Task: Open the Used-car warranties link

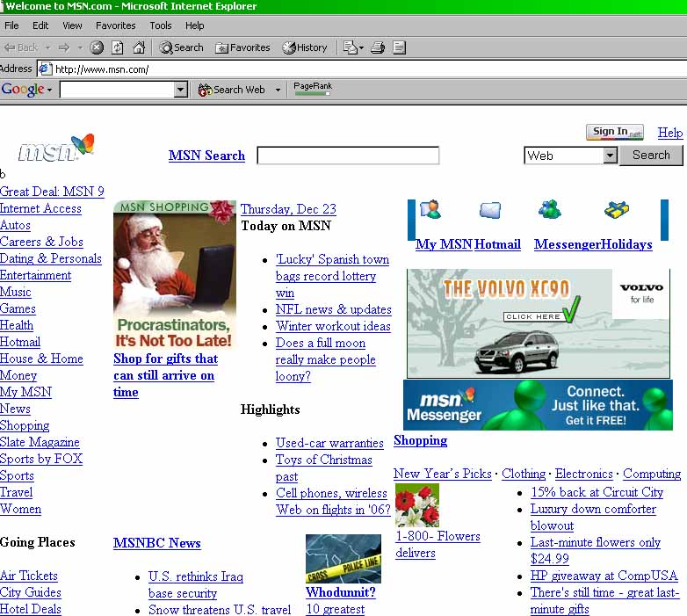Action: point(329,443)
